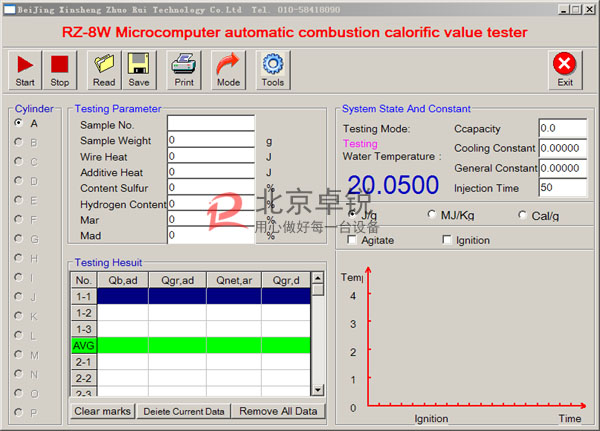
Task: Select the No. column header
Action: click(84, 280)
